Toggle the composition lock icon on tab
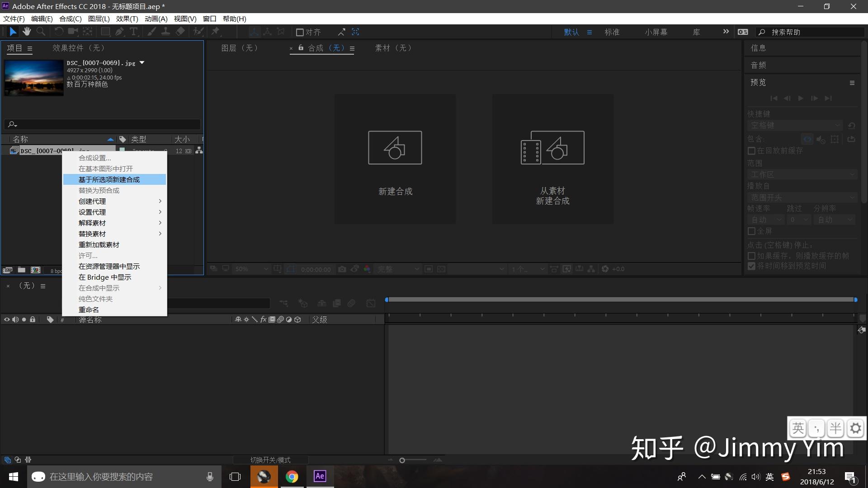Screen dimensions: 868x488 pos(301,48)
